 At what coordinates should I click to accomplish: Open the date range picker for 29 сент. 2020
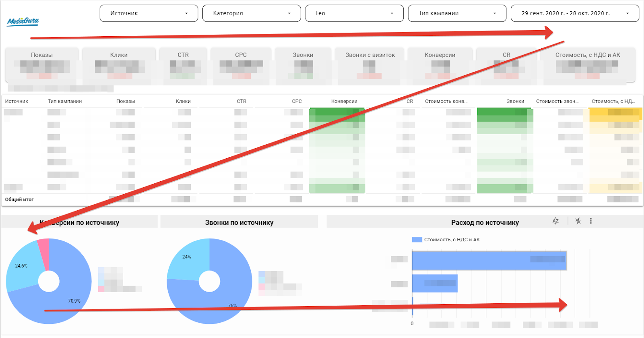[574, 13]
